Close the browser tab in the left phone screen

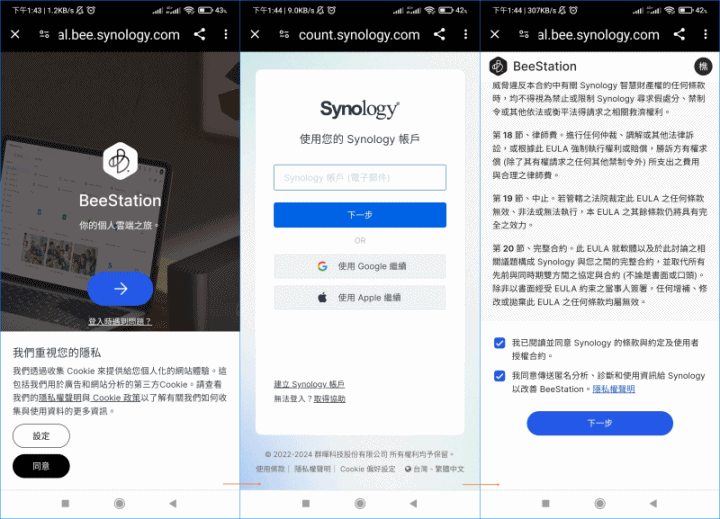click(x=15, y=34)
